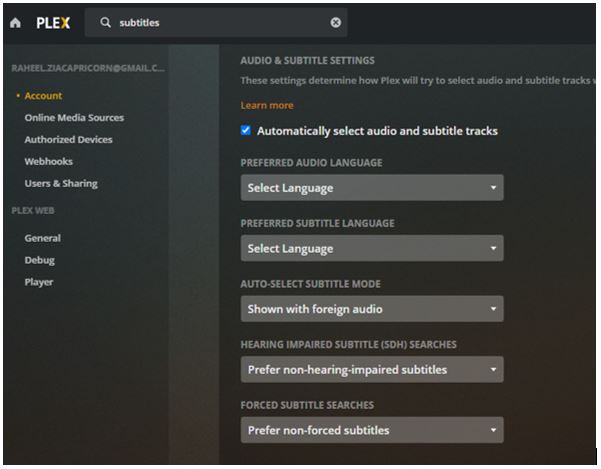The image size is (601, 469).
Task: Open Online Media Sources settings
Action: [x=74, y=118]
